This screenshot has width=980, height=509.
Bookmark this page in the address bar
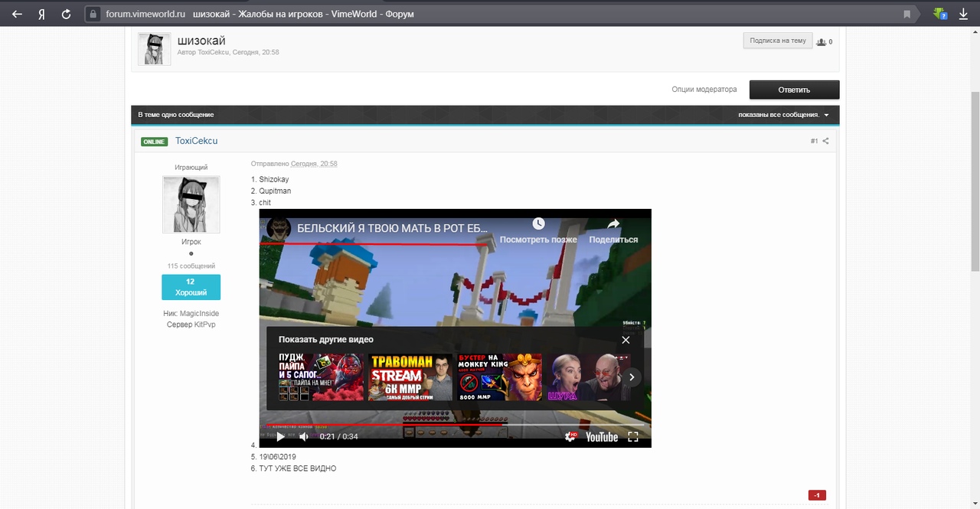(907, 14)
